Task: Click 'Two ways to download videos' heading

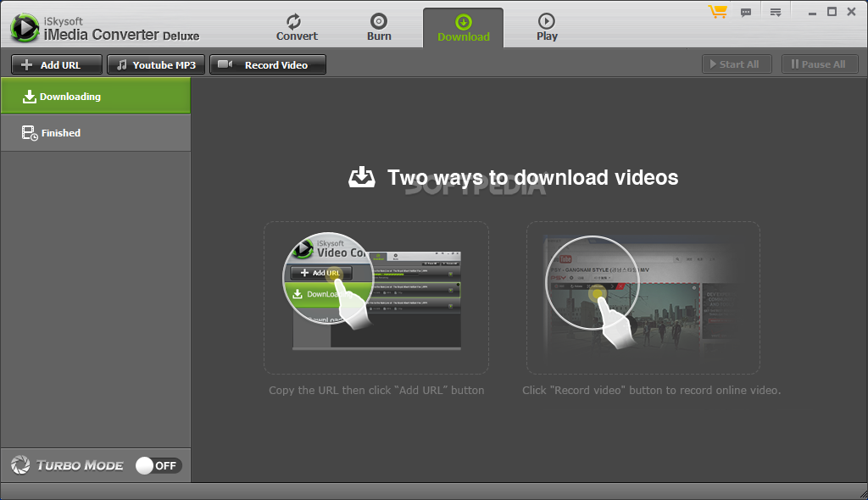Action: 532,178
